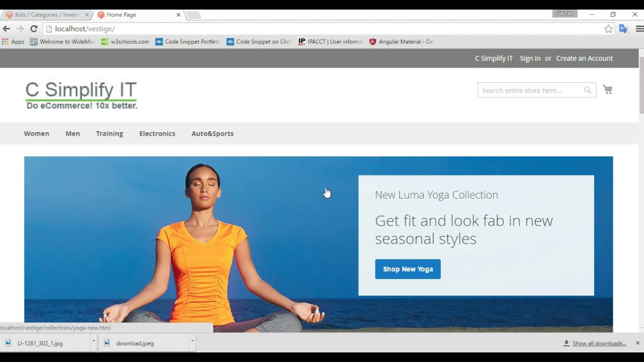Click the C Simplify IT logo
644x362 pixels.
(82, 95)
